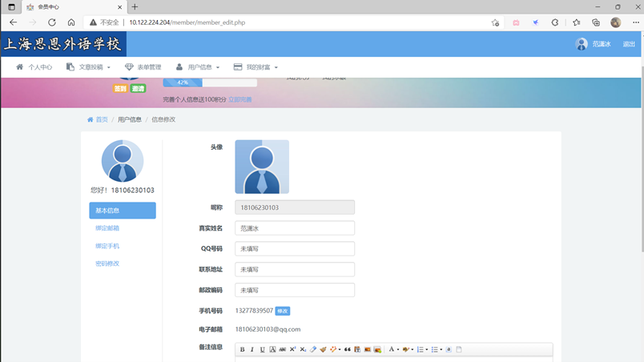Open the auto-typeset dropdown arrow
644x362 pixels.
(340, 350)
